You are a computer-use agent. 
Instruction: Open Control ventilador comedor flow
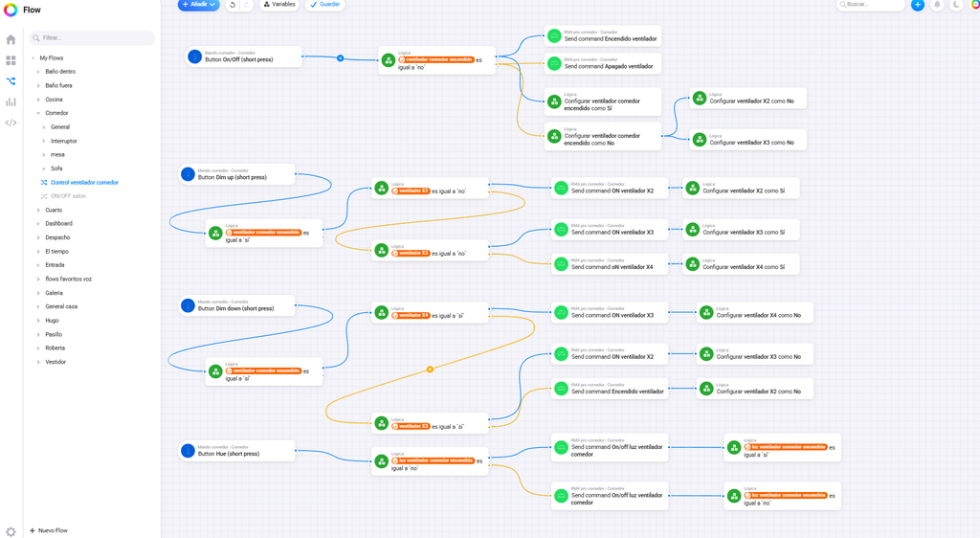84,183
